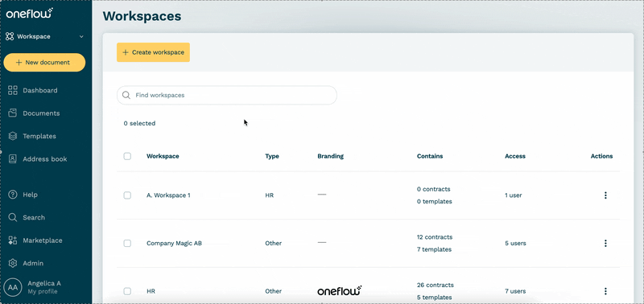The image size is (644, 304).
Task: Click the oneflow branding logo in HR row
Action: point(340,290)
